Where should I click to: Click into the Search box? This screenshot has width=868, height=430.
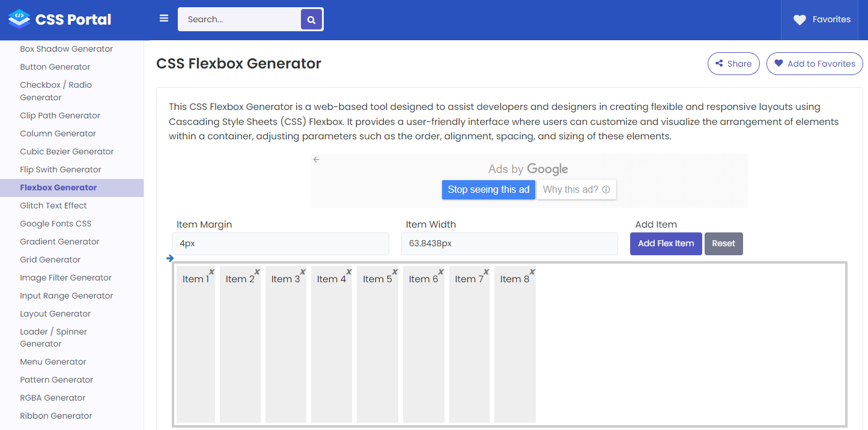(240, 19)
